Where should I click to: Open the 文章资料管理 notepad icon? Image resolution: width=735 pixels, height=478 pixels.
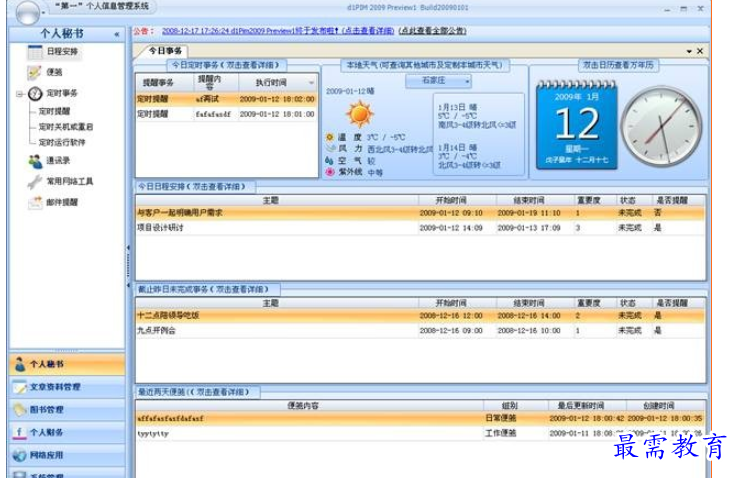(x=20, y=387)
